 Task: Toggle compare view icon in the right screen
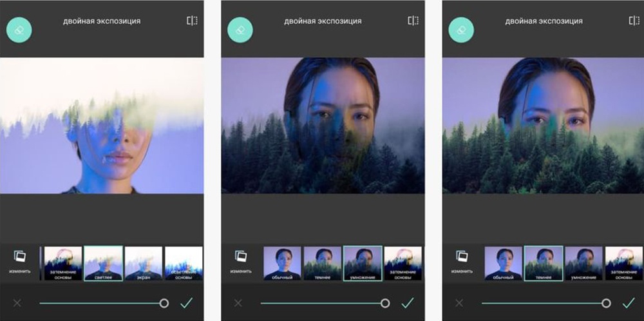[x=634, y=21]
